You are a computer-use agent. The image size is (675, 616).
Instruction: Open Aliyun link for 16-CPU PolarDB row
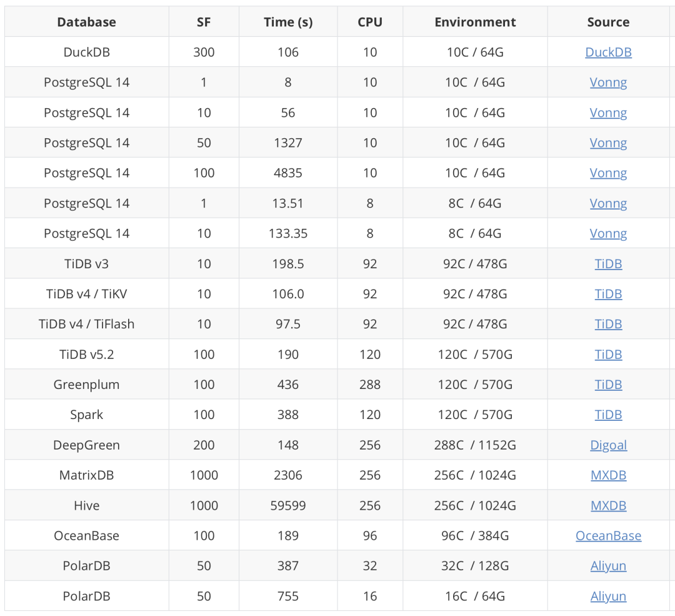click(x=608, y=596)
